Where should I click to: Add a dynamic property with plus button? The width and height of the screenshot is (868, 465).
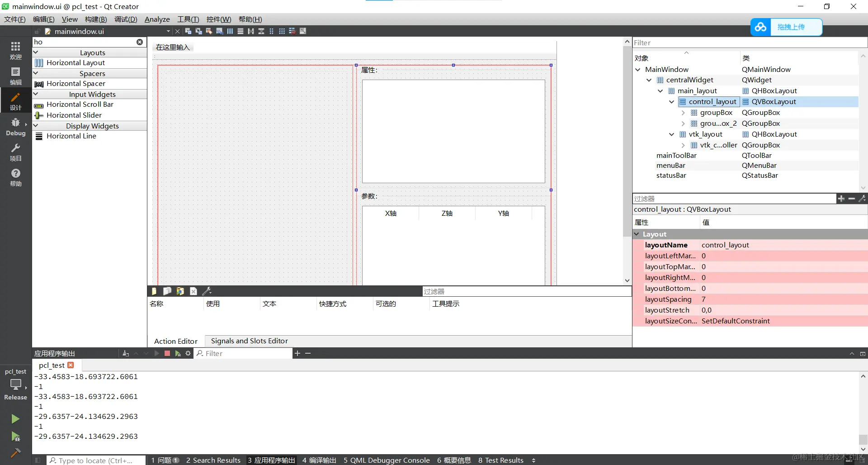click(841, 199)
